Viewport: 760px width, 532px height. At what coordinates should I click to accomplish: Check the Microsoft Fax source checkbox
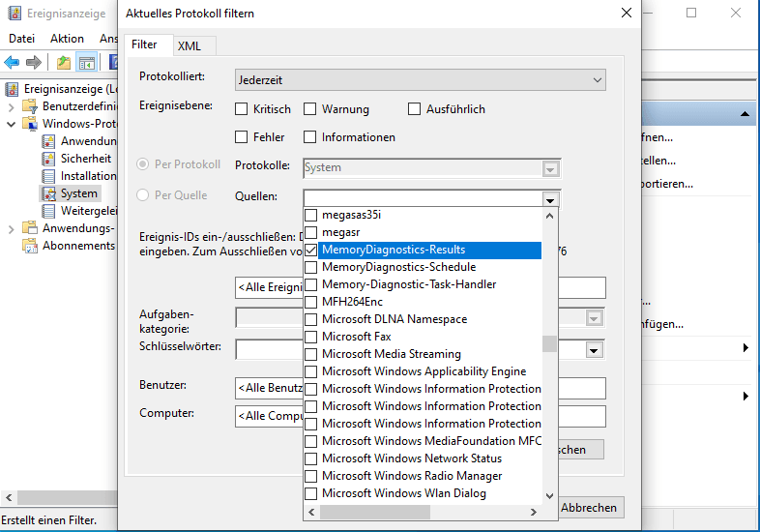(x=311, y=337)
